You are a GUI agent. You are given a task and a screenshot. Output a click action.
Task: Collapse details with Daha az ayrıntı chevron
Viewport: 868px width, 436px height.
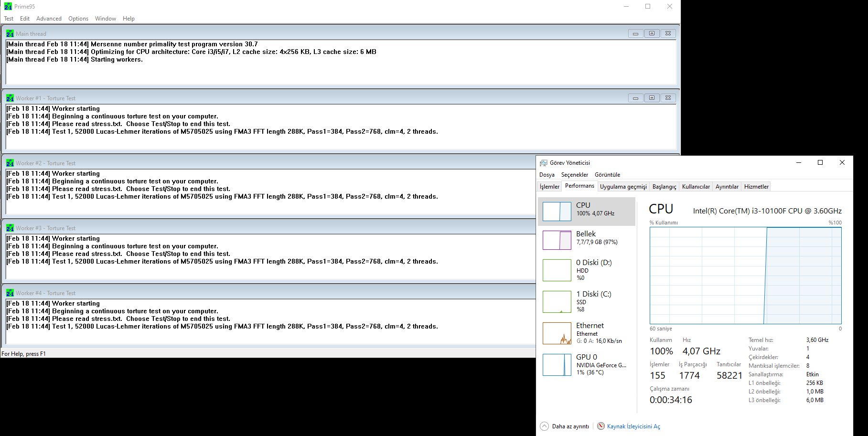pos(544,426)
